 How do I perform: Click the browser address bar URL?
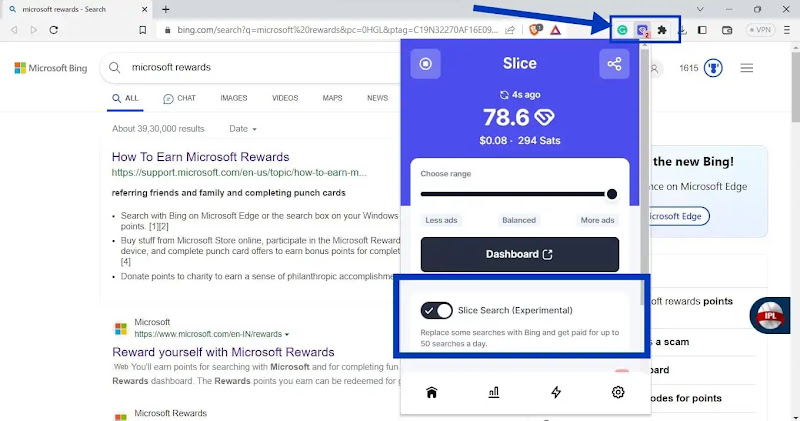click(337, 30)
